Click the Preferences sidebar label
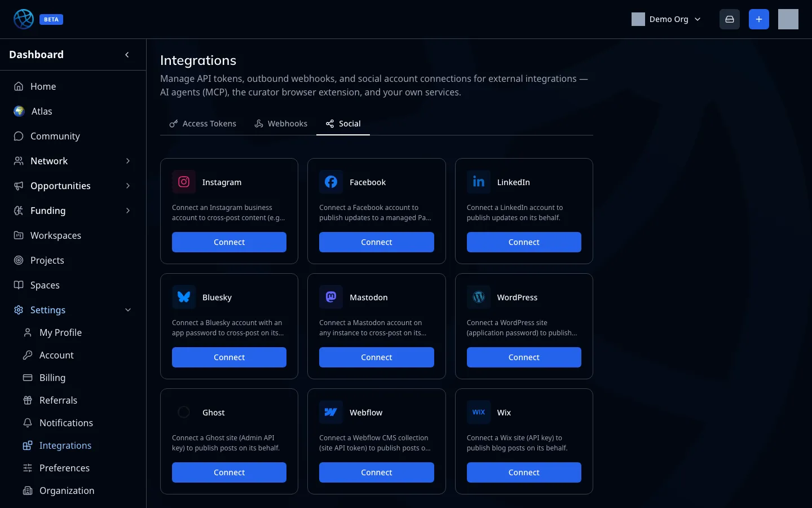Image resolution: width=812 pixels, height=508 pixels. pos(64,468)
